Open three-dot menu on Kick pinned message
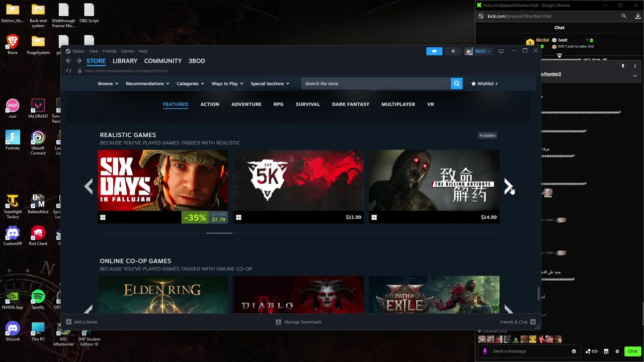Screen dimensions: 644x362 (x=635, y=66)
